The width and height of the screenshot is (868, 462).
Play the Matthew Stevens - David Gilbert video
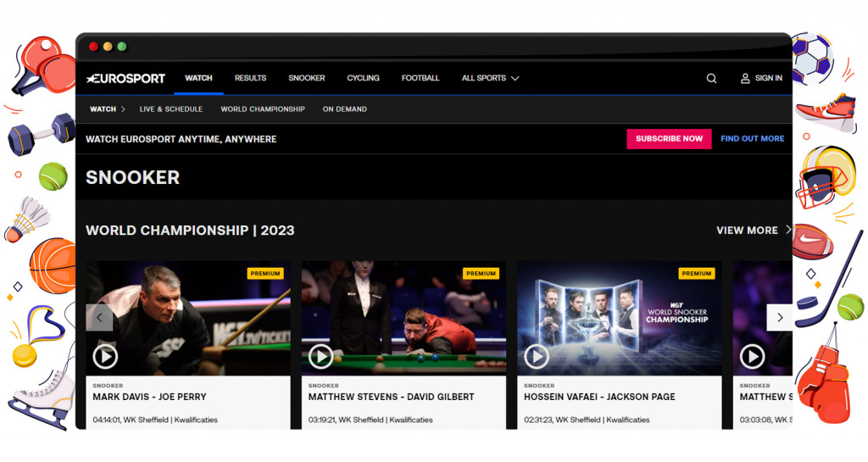[x=320, y=356]
